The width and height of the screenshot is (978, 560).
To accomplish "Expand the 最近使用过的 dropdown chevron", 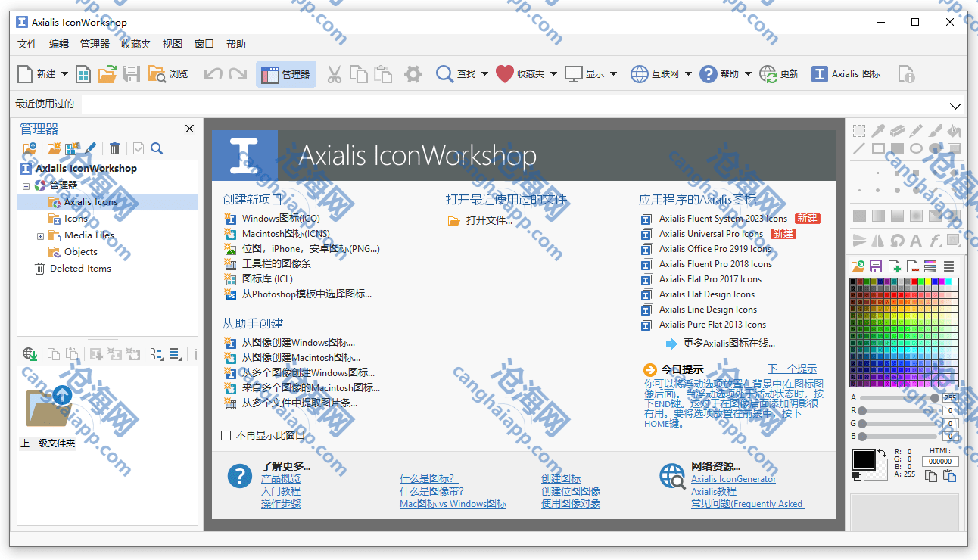I will pyautogui.click(x=955, y=106).
